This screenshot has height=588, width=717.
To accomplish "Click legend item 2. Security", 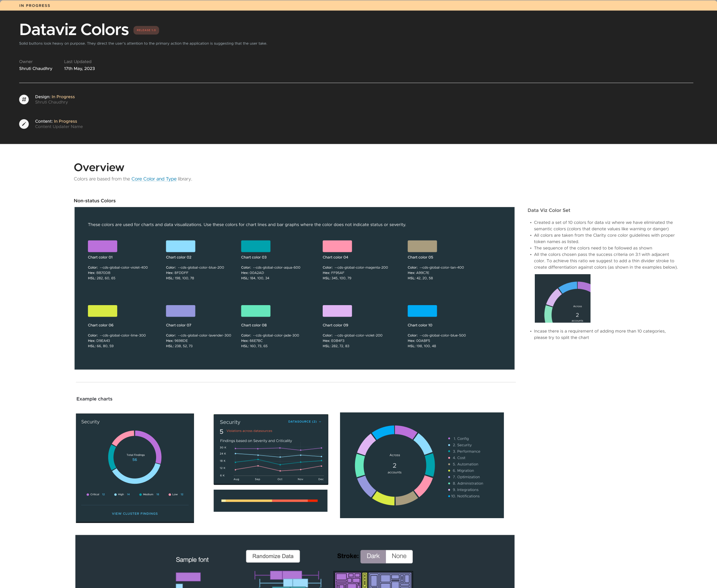I will 460,445.
